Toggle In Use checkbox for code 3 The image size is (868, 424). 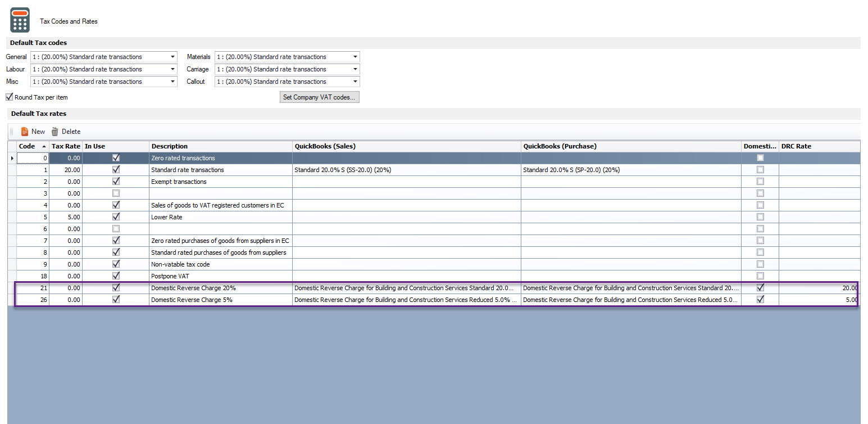[x=116, y=193]
